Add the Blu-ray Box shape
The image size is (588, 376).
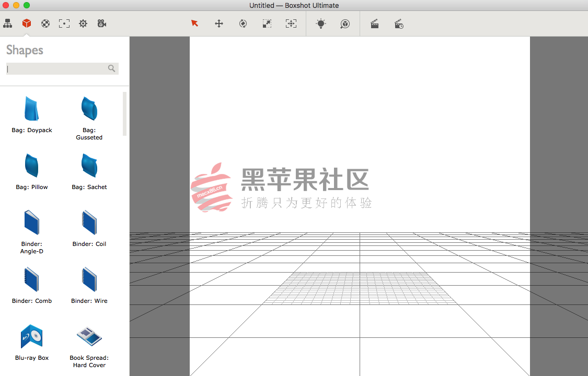pyautogui.click(x=32, y=342)
